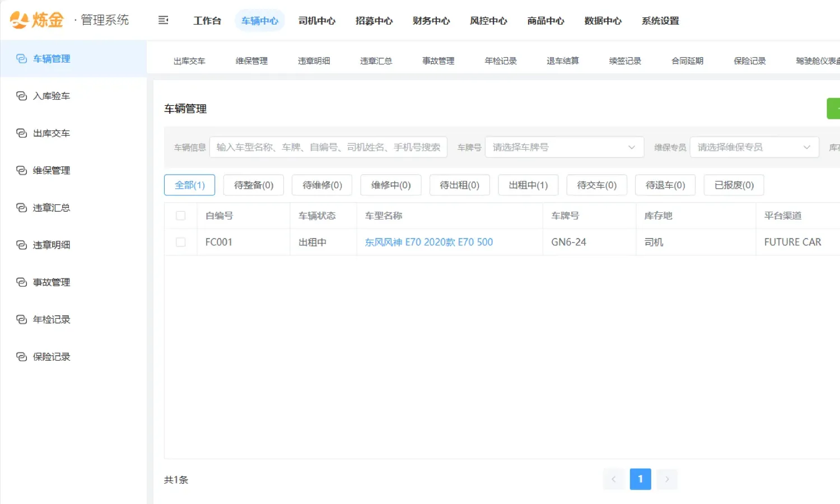Click the vehicle info search input field
Image resolution: width=840 pixels, height=504 pixels.
(x=328, y=147)
